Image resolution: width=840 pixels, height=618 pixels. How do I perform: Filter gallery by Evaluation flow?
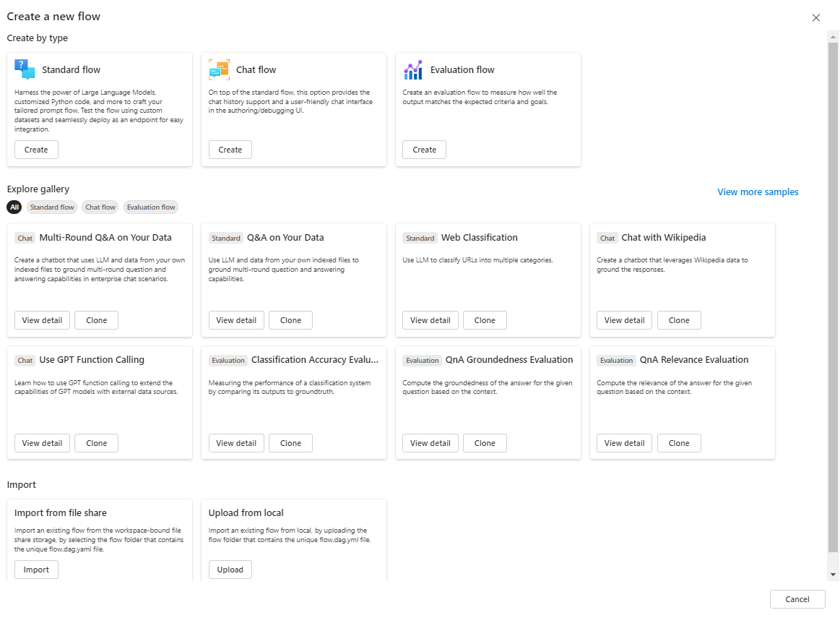[x=151, y=207]
